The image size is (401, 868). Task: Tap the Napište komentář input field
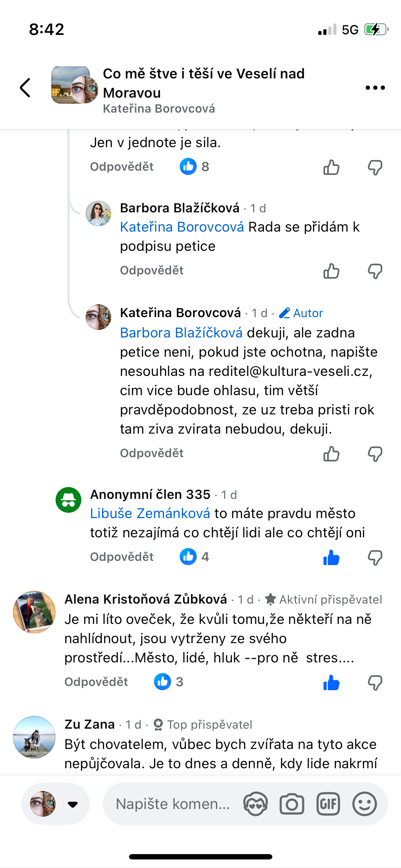173,804
